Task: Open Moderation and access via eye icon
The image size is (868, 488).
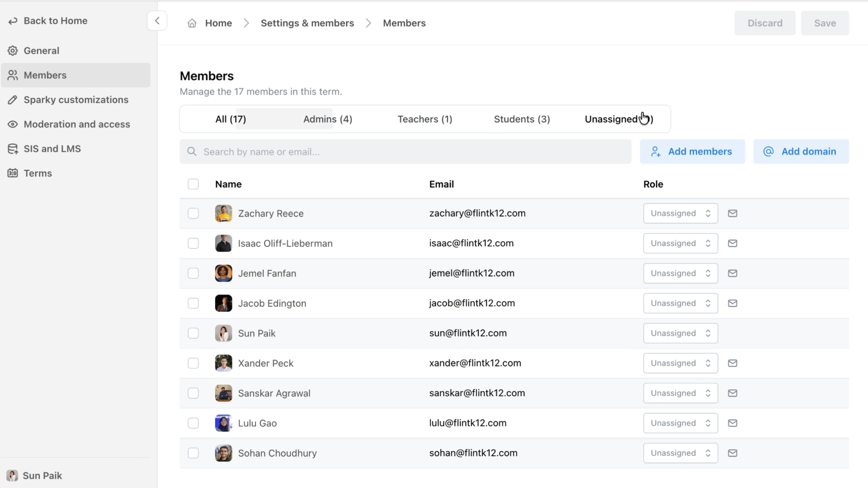Action: [13, 124]
